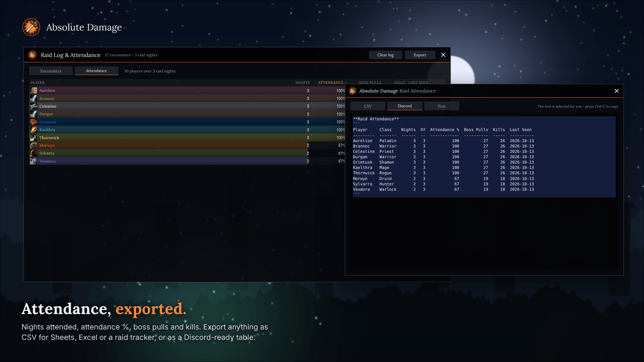The image size is (644, 362).
Task: Click Grimtusk's shaman class icon
Action: point(34,122)
